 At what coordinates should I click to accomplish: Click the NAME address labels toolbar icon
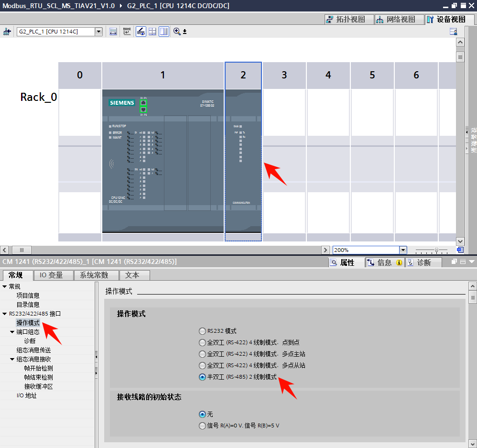[127, 32]
